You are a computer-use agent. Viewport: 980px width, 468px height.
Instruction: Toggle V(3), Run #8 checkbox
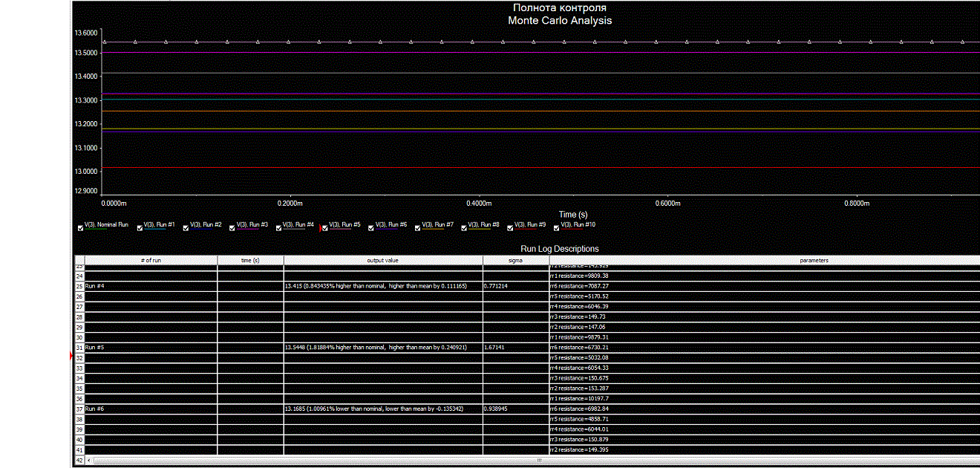465,228
